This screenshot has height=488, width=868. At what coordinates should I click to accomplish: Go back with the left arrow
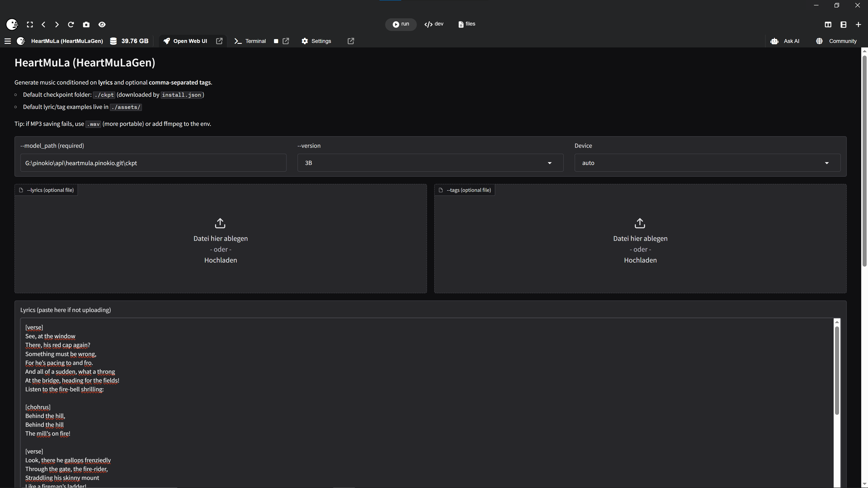point(43,25)
